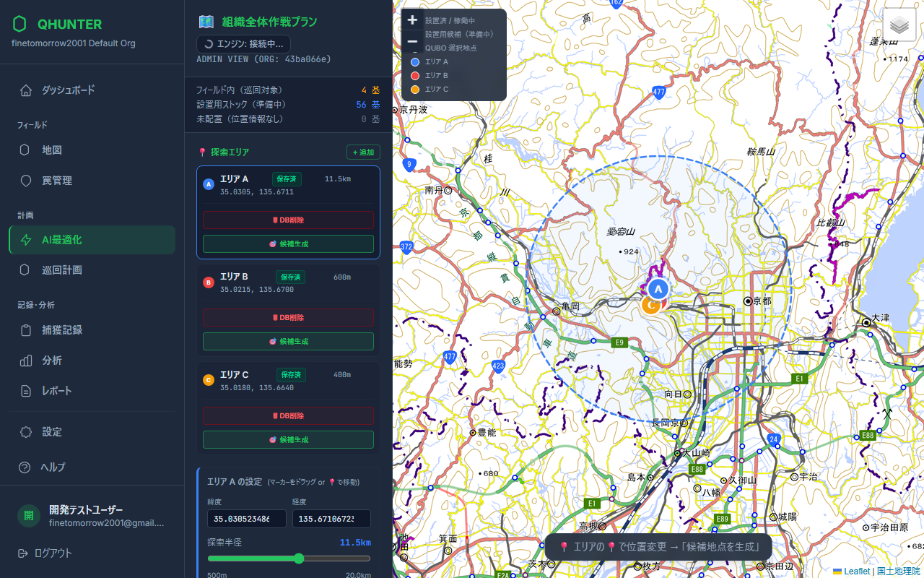
Task: Click the QHUNTER hexagon logo
Action: (x=20, y=24)
